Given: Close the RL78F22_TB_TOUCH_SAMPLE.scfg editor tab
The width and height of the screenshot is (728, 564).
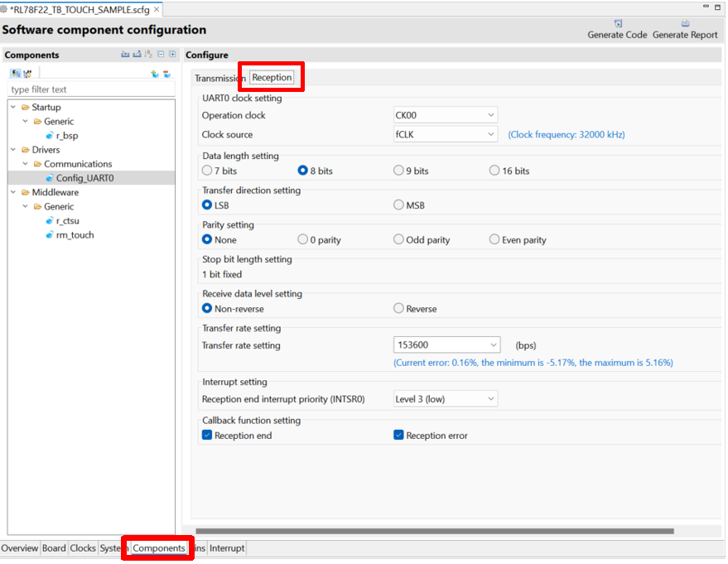Looking at the screenshot, I should tap(157, 9).
